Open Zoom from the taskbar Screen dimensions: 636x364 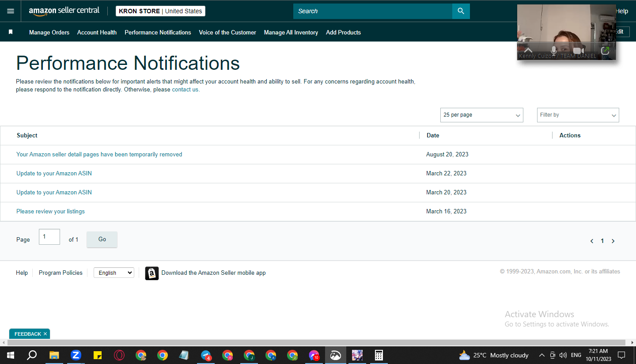tap(76, 355)
